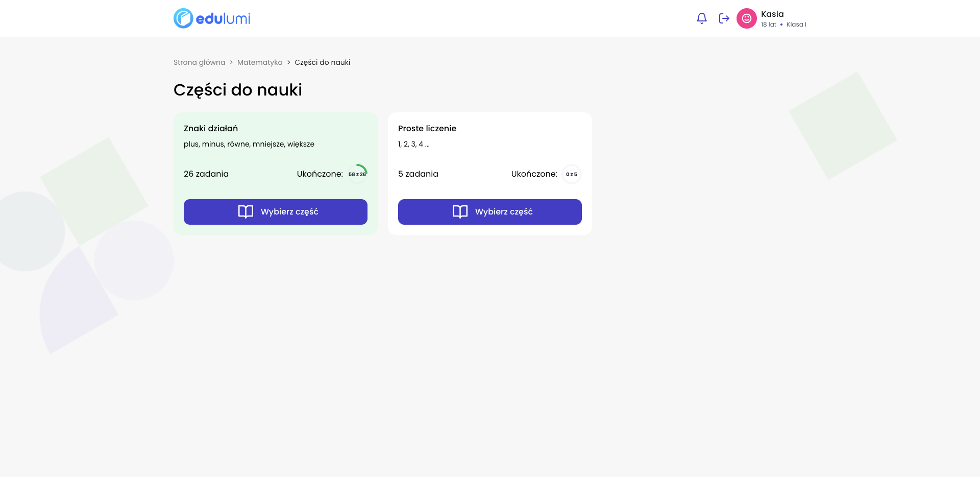This screenshot has height=477, width=980.
Task: Go to Strona główna breadcrumb
Action: click(x=199, y=62)
